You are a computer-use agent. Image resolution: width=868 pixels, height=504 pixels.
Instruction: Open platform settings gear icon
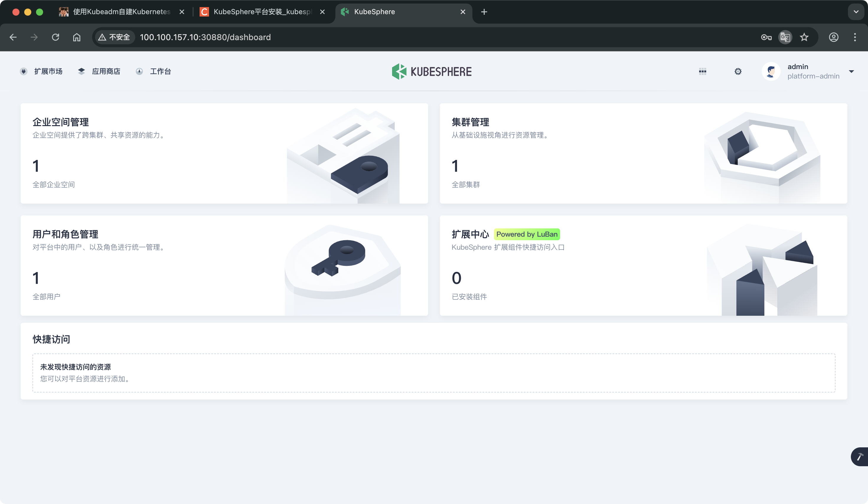coord(738,71)
